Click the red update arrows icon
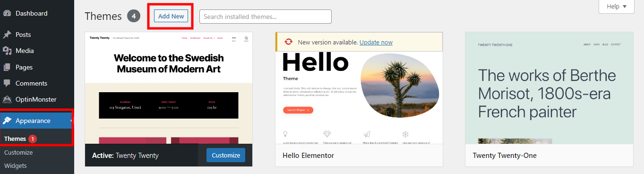Image resolution: width=644 pixels, height=174 pixels. click(x=288, y=42)
